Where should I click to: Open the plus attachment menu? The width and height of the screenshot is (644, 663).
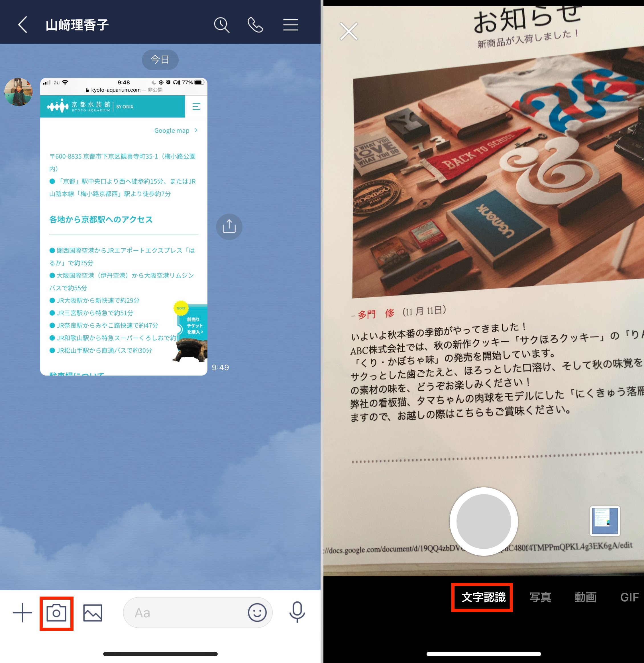point(22,613)
